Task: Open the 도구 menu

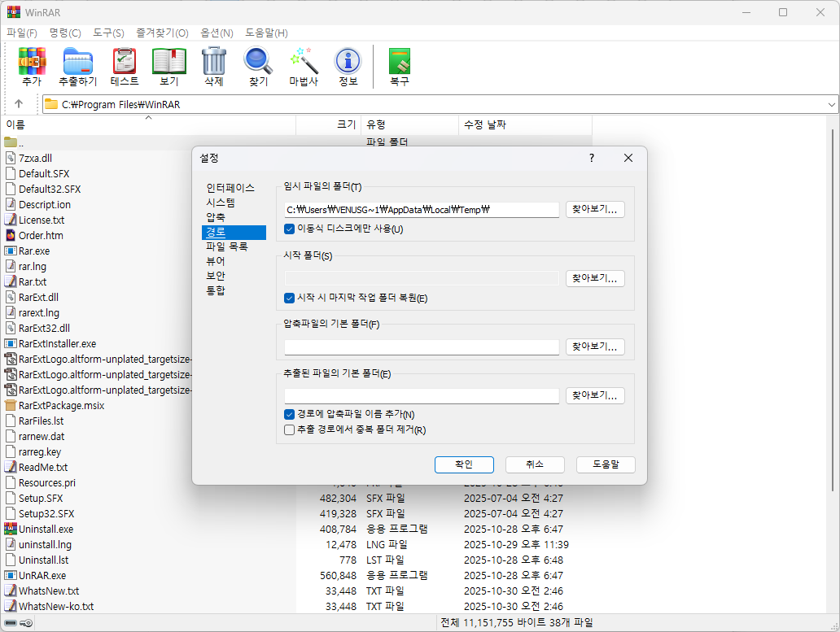Action: 109,33
